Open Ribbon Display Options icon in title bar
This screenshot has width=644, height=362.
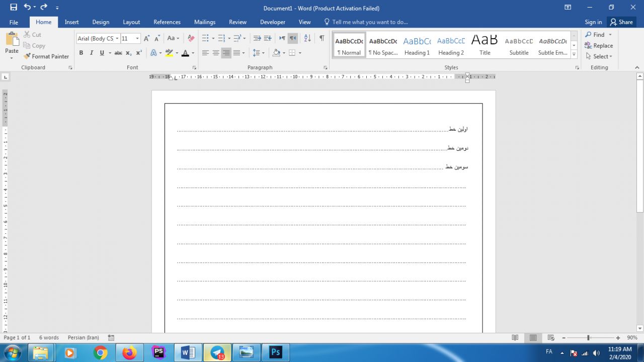tap(568, 8)
